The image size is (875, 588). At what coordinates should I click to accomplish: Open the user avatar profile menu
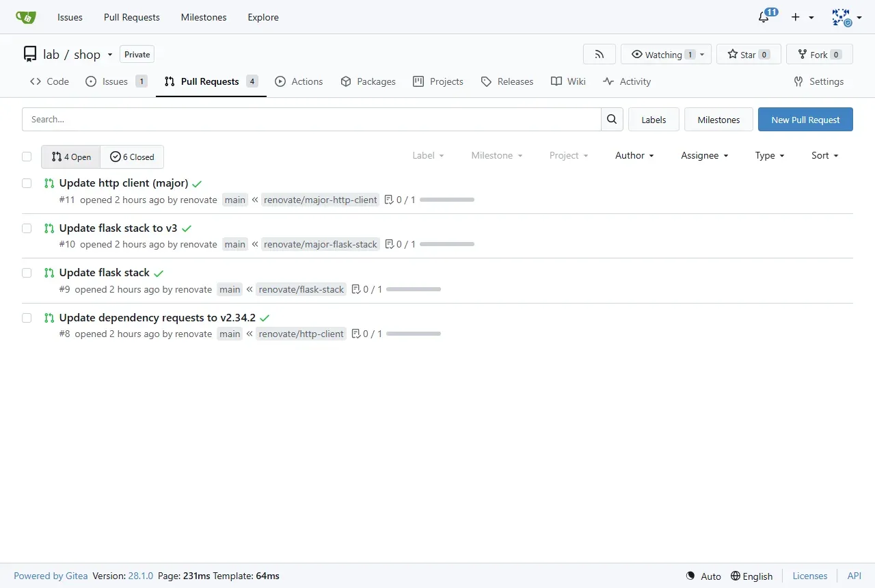click(846, 17)
